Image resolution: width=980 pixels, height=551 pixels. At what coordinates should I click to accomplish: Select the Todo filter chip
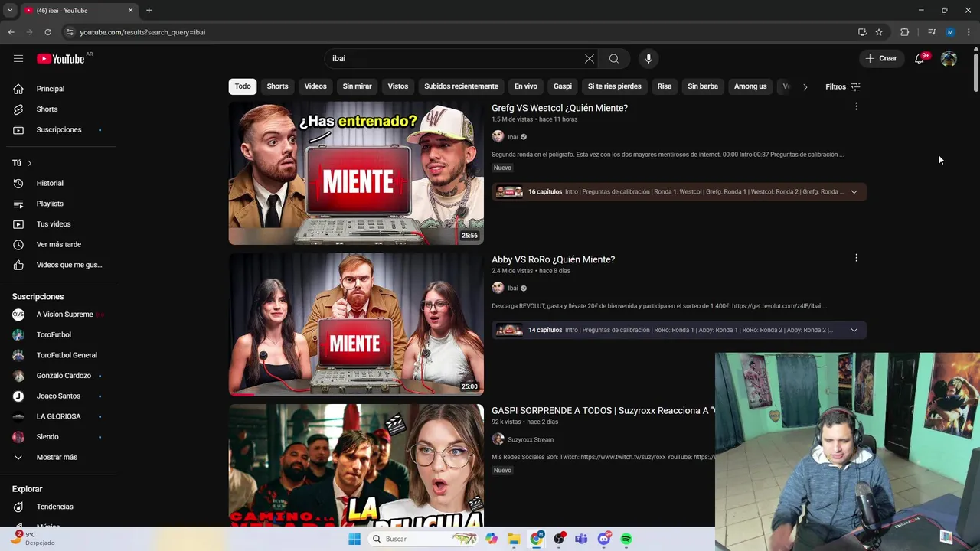tap(243, 86)
